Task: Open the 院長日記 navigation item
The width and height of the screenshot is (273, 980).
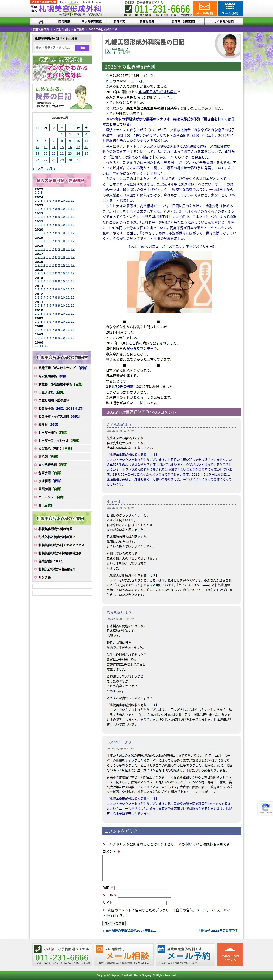Action: [64, 22]
